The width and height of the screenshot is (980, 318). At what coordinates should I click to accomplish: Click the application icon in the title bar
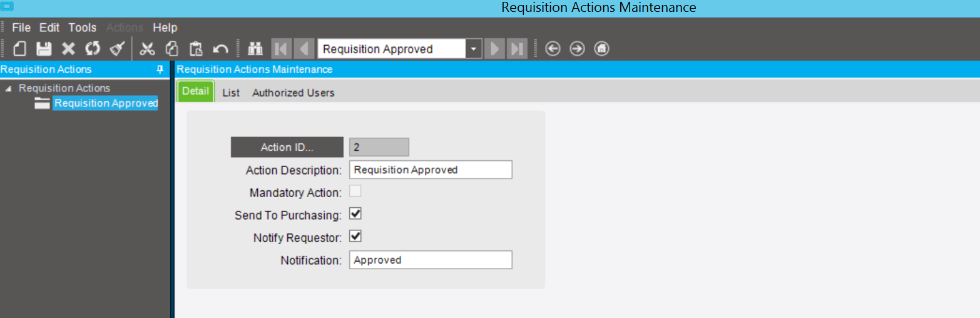(8, 7)
